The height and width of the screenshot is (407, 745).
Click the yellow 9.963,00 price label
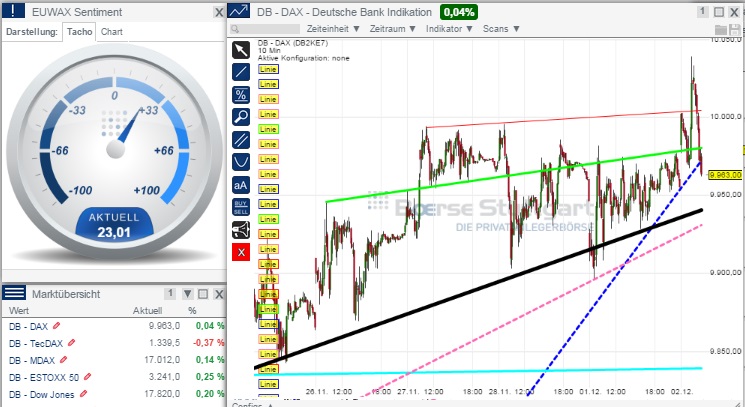[x=725, y=175]
